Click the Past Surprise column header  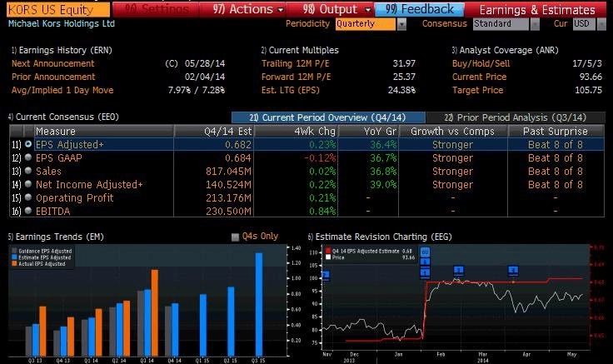(556, 131)
